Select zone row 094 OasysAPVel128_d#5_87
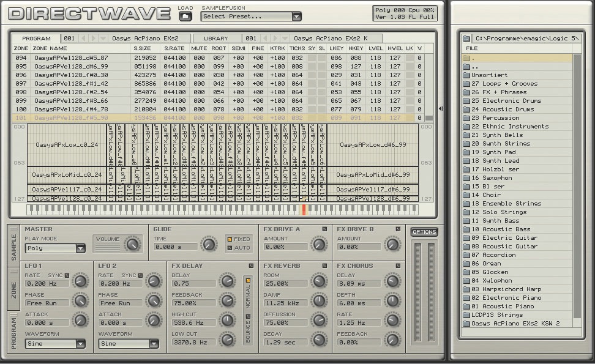The height and width of the screenshot is (364, 595). coord(218,58)
